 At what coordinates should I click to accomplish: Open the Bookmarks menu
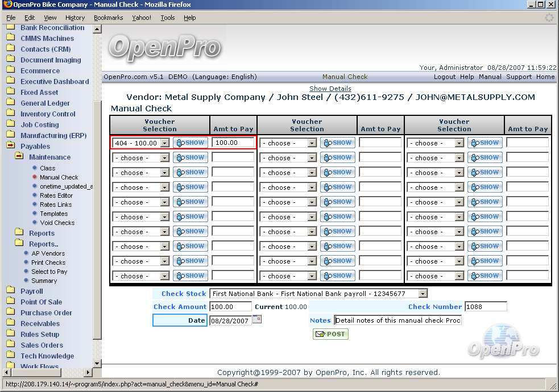tap(108, 18)
